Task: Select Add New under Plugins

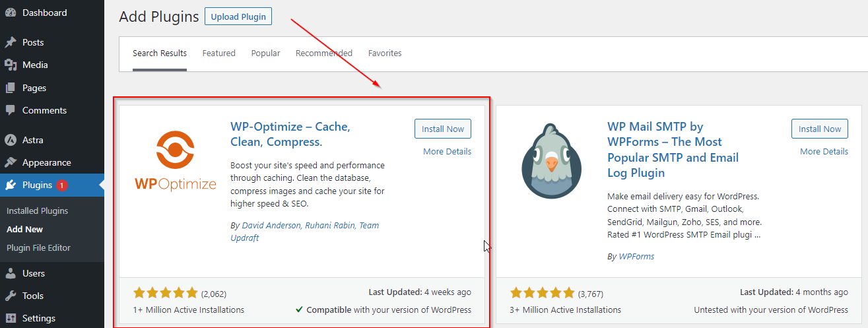Action: click(x=25, y=229)
